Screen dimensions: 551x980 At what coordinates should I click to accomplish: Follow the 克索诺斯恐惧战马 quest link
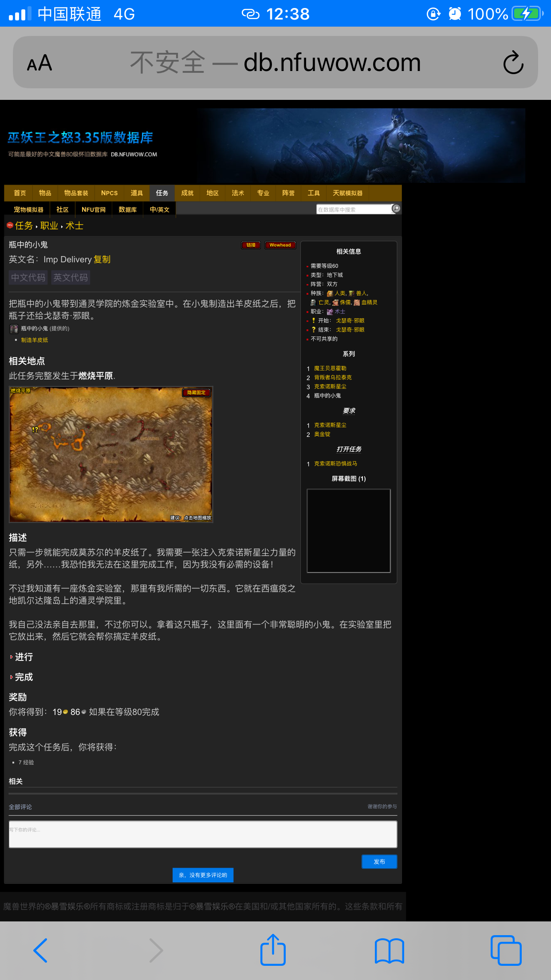[335, 463]
